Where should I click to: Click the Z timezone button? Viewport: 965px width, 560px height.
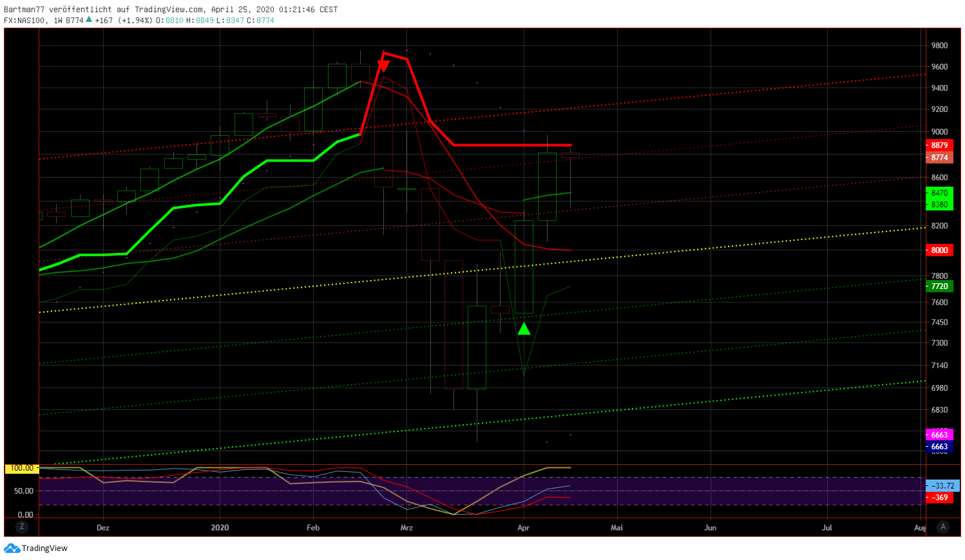22,527
